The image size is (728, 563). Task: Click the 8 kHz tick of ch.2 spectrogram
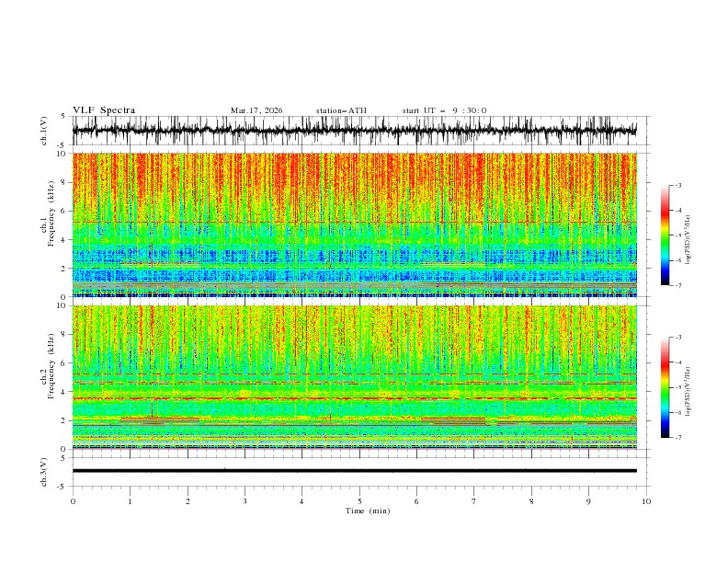pyautogui.click(x=65, y=334)
